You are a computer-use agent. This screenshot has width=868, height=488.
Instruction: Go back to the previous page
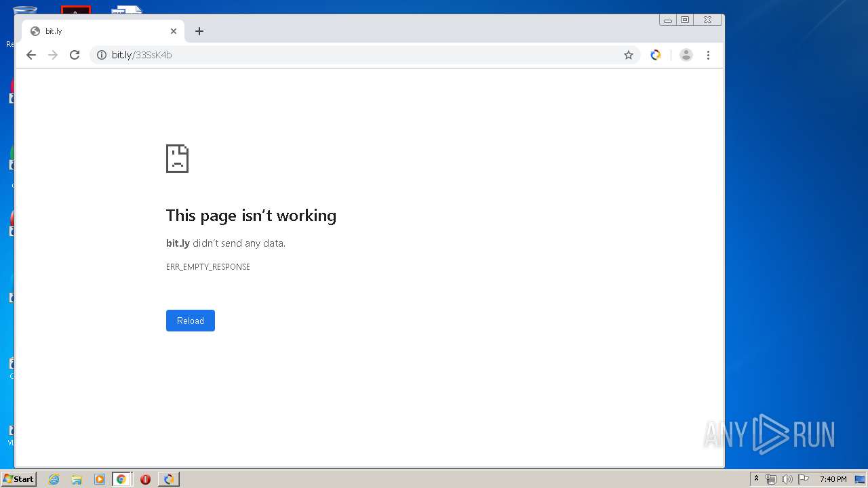(x=31, y=55)
